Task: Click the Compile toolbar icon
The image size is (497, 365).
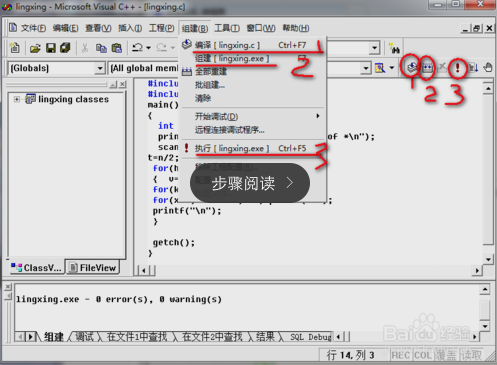Action: pyautogui.click(x=412, y=68)
